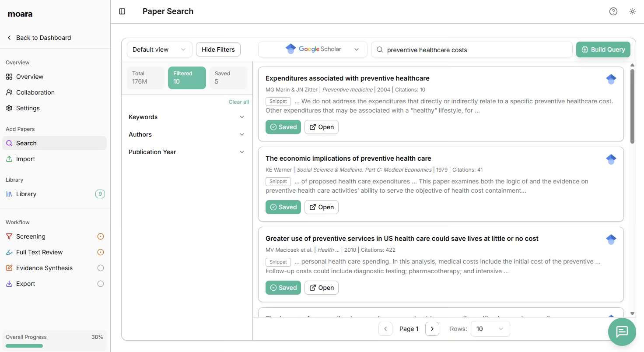Screen dimensions: 644x352
Task: Open the help question mark icon
Action: (613, 11)
